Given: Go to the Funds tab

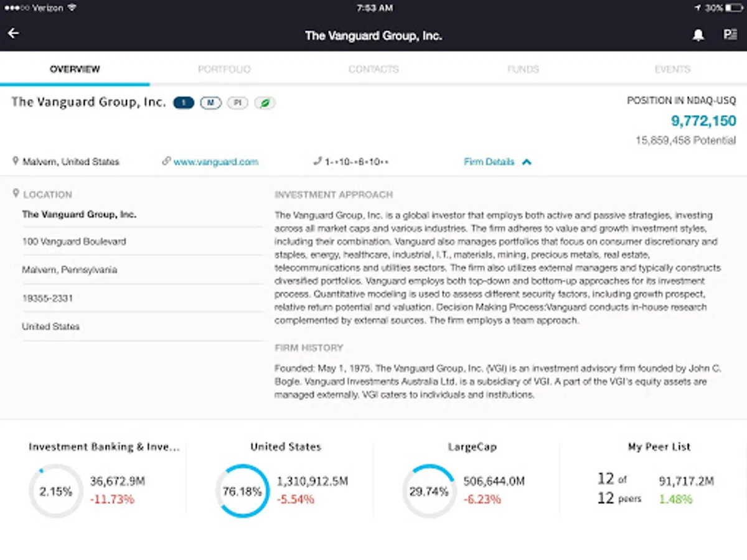Looking at the screenshot, I should point(523,69).
